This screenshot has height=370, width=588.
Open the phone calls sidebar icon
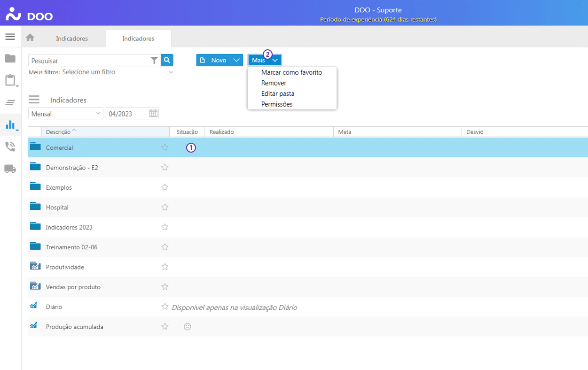pos(10,146)
